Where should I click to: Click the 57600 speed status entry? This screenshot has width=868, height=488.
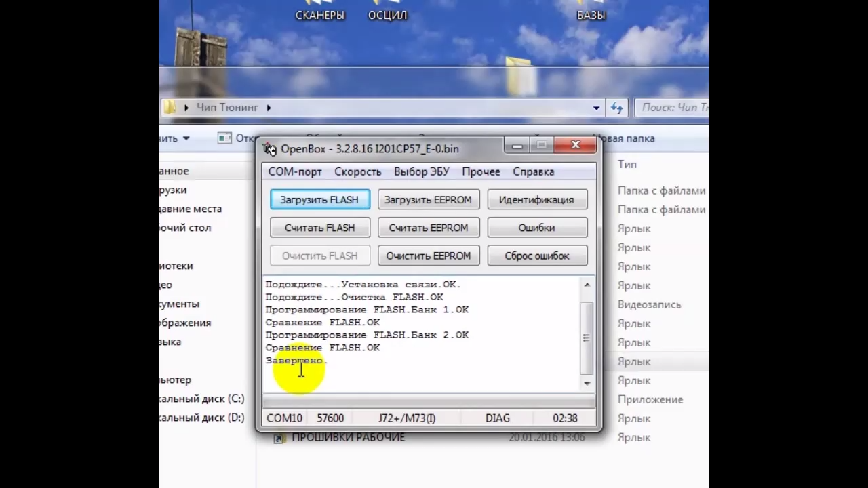pos(330,418)
